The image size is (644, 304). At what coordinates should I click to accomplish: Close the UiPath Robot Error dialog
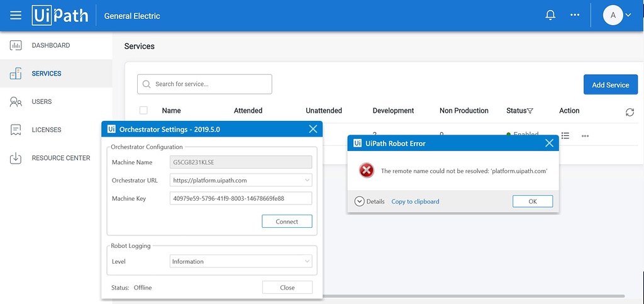tap(549, 143)
